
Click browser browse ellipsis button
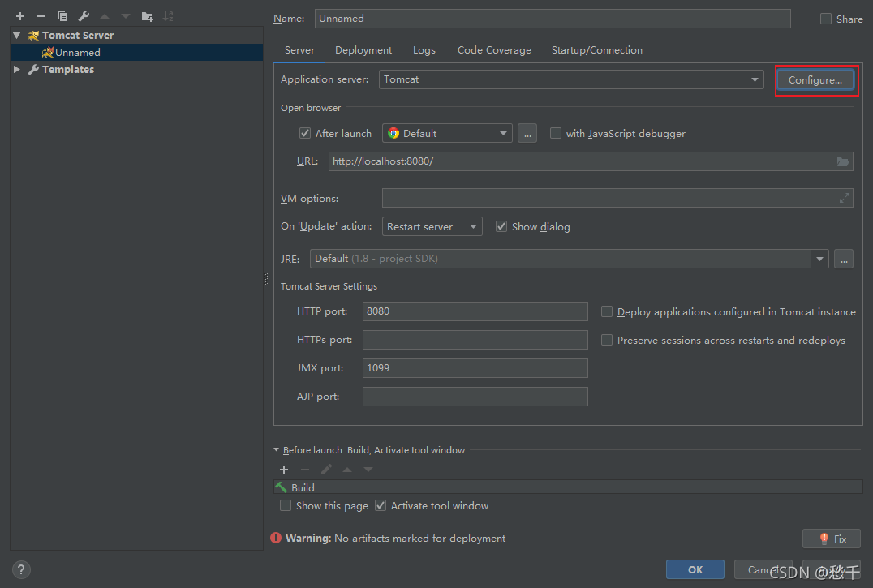pyautogui.click(x=527, y=134)
